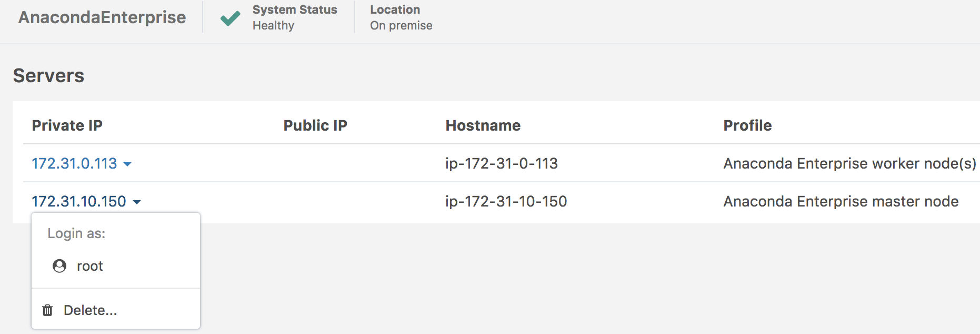Click the Hostname column header

click(483, 125)
